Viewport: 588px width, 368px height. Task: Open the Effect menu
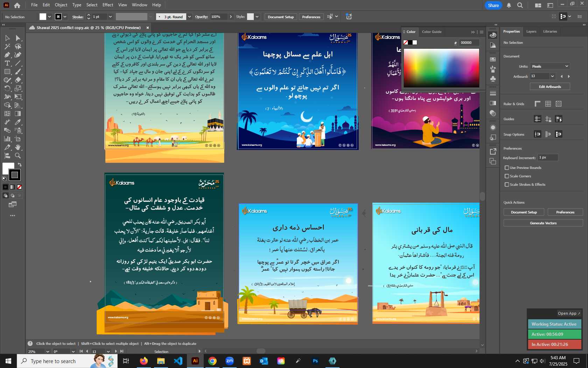click(x=108, y=5)
